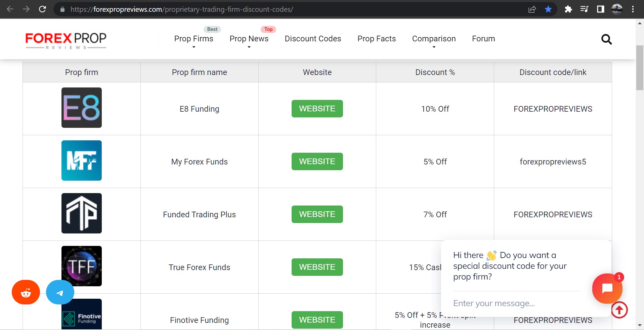This screenshot has height=330, width=644.
Task: Expand the Prop News dropdown menu
Action: coord(249,39)
